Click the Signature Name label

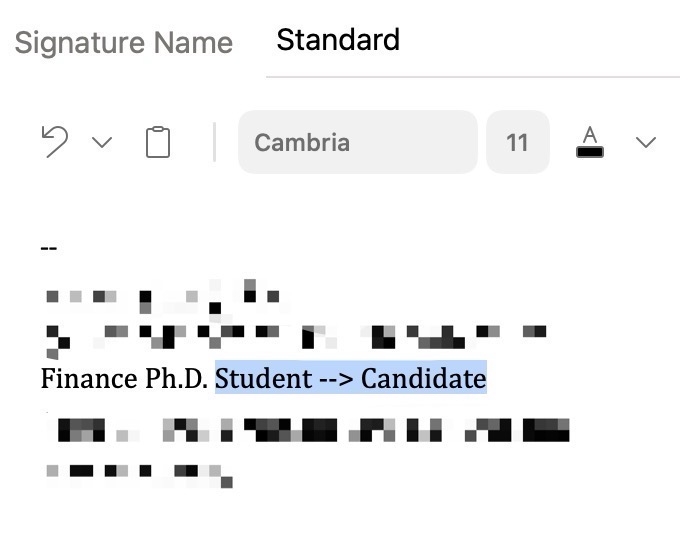click(123, 43)
